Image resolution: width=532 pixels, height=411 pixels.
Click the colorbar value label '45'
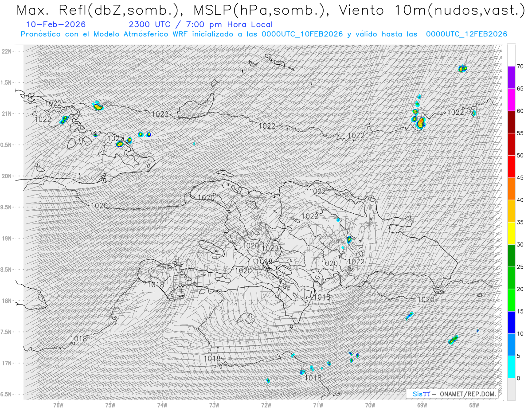(520, 178)
